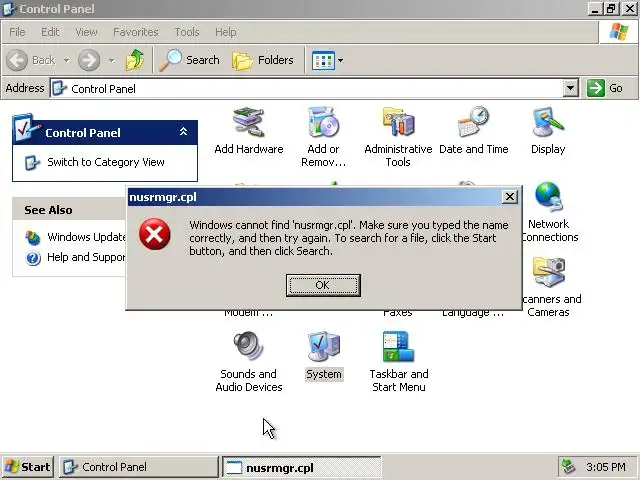Click the Go button
640x480 pixels.
click(605, 88)
